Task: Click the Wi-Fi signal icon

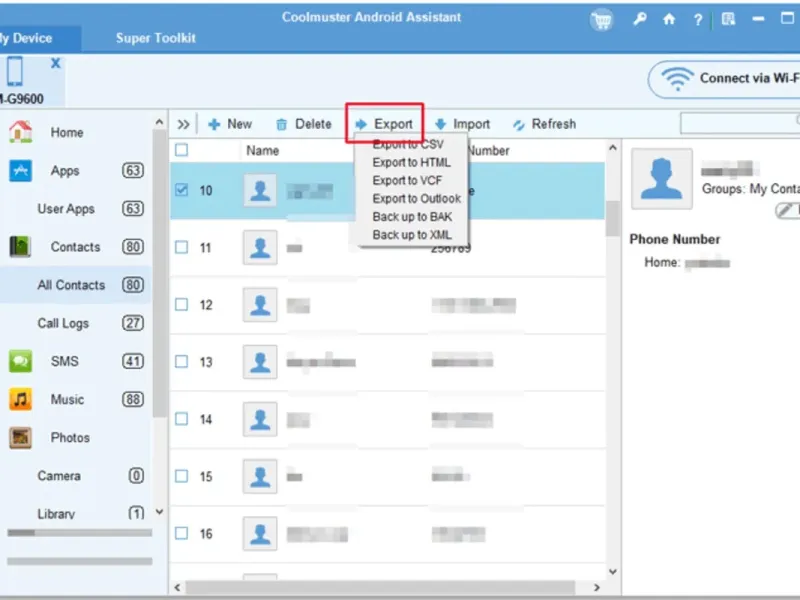Action: coord(677,79)
